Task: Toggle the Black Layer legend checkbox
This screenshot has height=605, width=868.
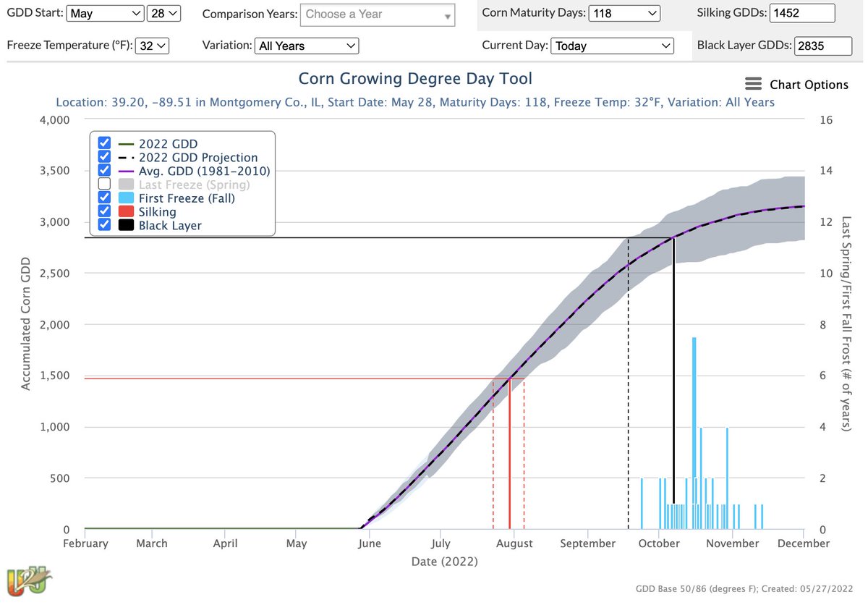Action: coord(104,225)
